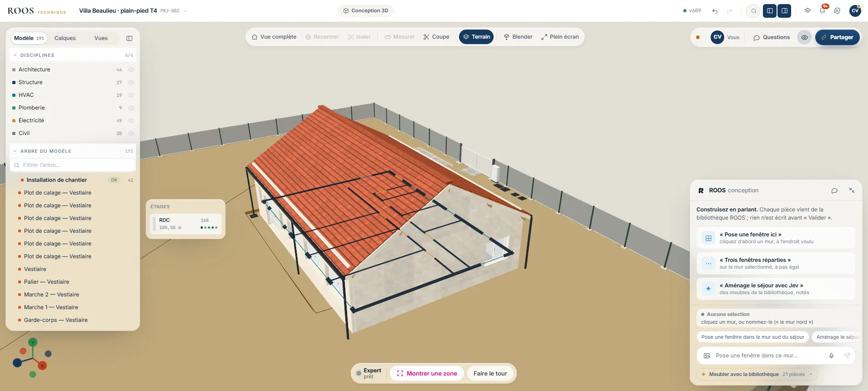The width and height of the screenshot is (868, 391).
Task: Select the Installation de chantier tree item
Action: point(73,180)
